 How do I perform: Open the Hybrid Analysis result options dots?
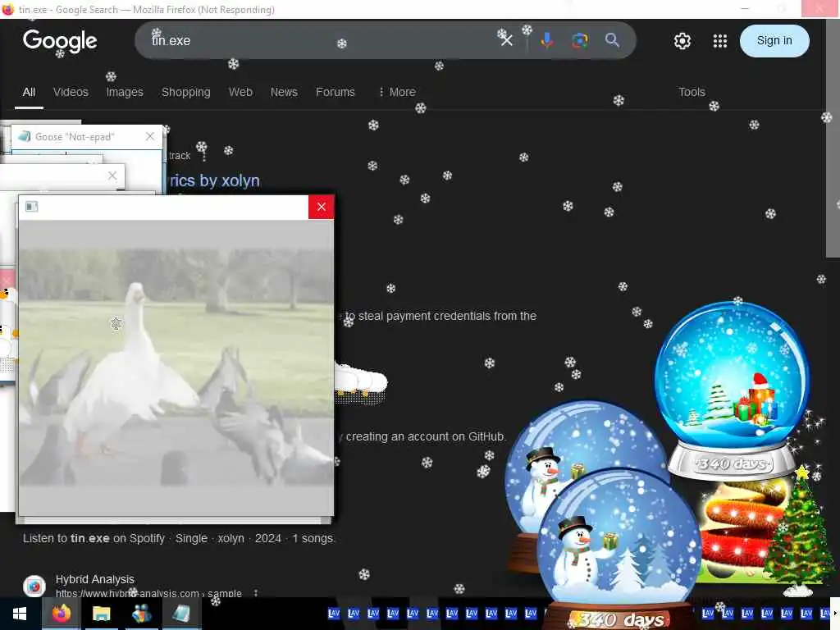point(256,593)
